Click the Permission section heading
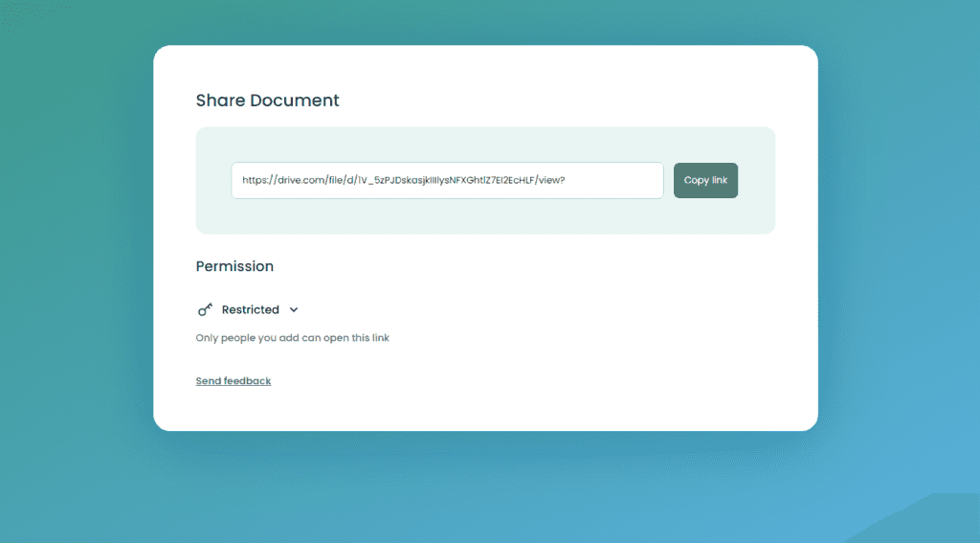 coord(234,266)
